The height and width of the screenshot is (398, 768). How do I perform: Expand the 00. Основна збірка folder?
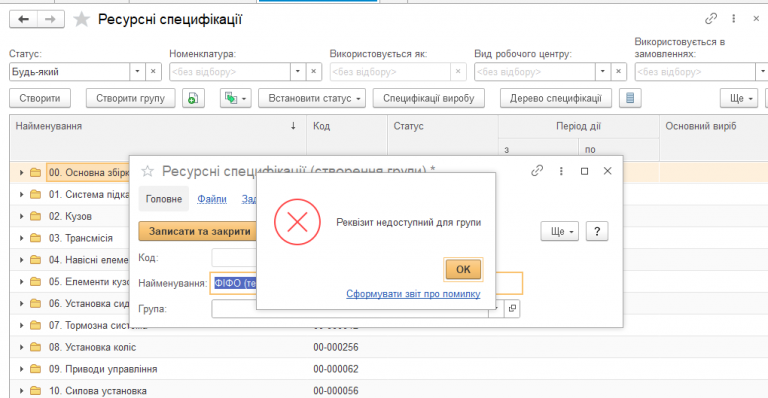click(21, 173)
